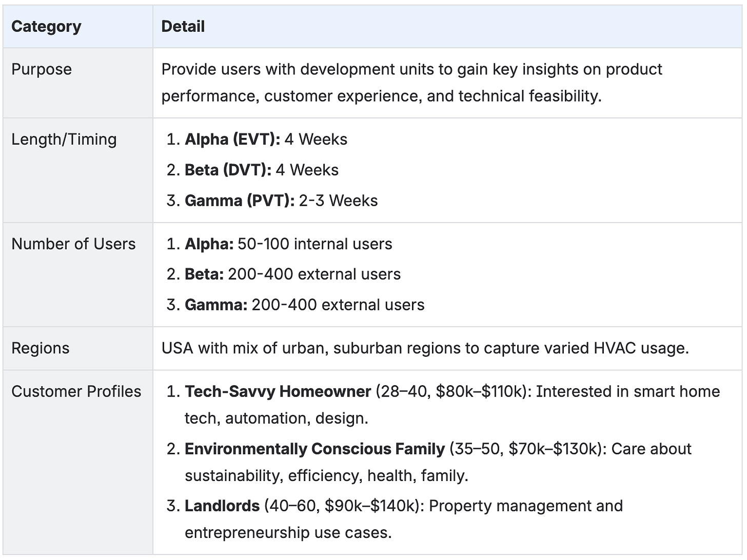The height and width of the screenshot is (560, 747).
Task: Select the Regions row label
Action: pyautogui.click(x=40, y=348)
